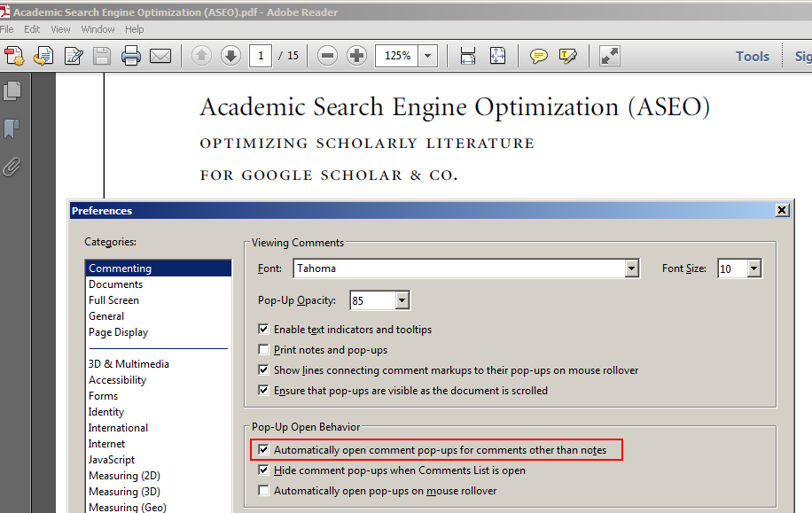Click the Create PDF online icon
Image resolution: width=812 pixels, height=513 pixels.
tap(14, 56)
